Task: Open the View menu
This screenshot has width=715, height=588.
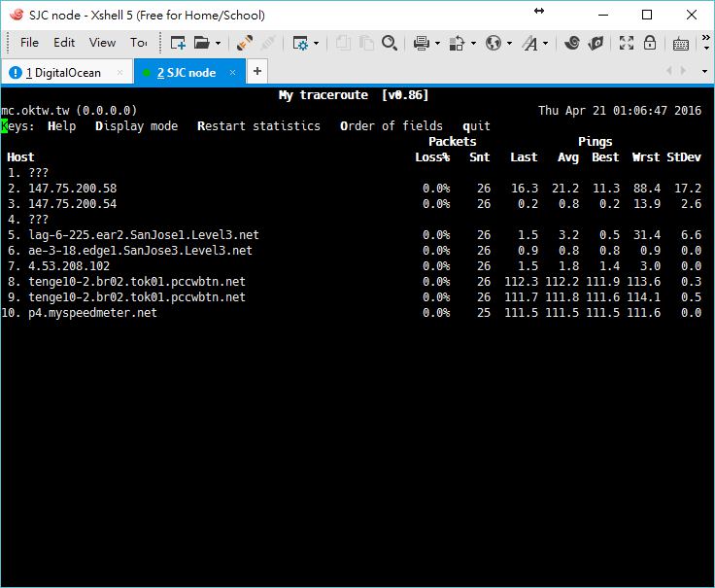Action: [x=102, y=43]
